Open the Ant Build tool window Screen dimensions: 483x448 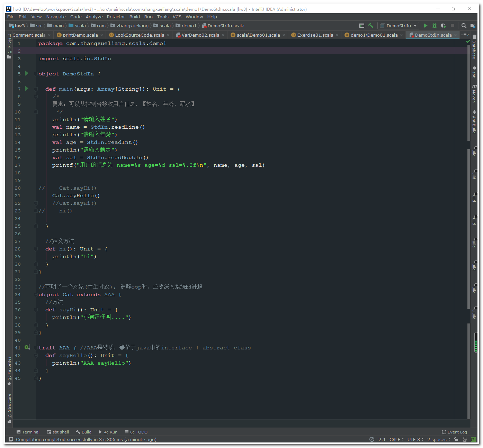coord(474,122)
